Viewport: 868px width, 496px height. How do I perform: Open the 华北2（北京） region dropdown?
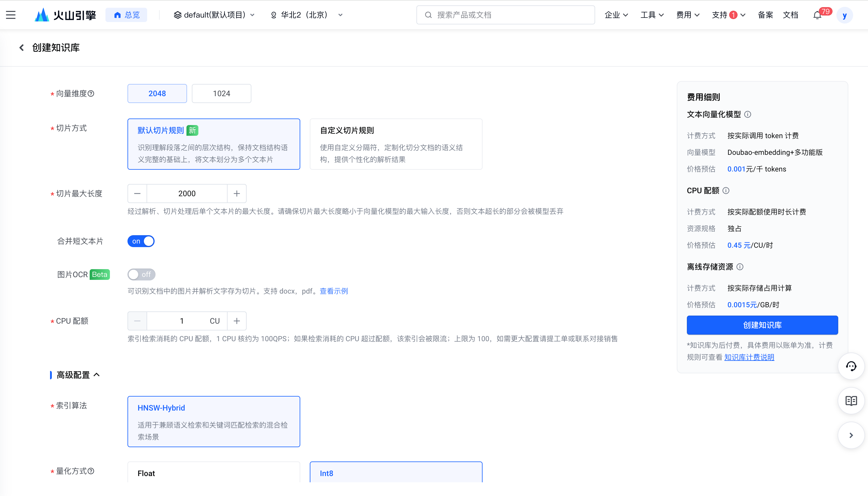coord(307,15)
